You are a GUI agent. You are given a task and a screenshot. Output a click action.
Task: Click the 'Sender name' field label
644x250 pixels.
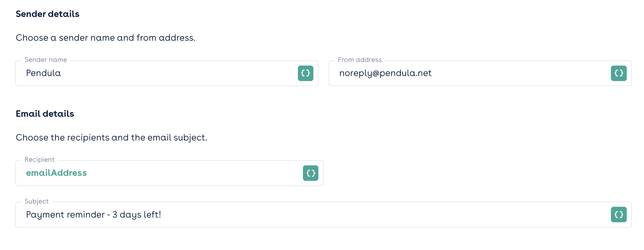46,60
